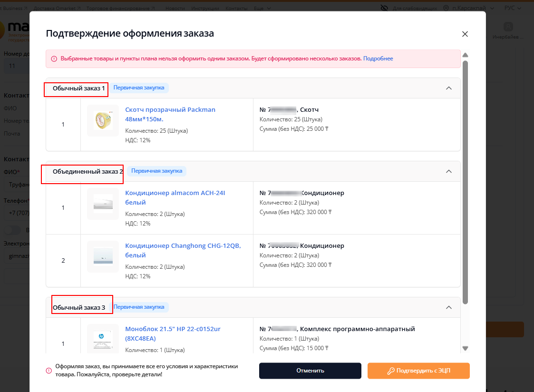Open Доставка Omarket in the top bar
The image size is (534, 392).
[x=57, y=8]
